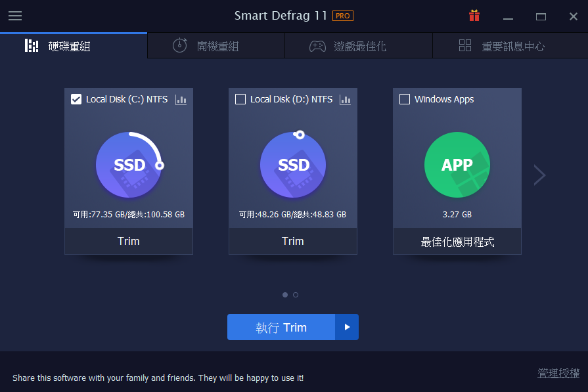Click Local Disk (D:) free space text
This screenshot has height=392, width=588.
pos(293,214)
